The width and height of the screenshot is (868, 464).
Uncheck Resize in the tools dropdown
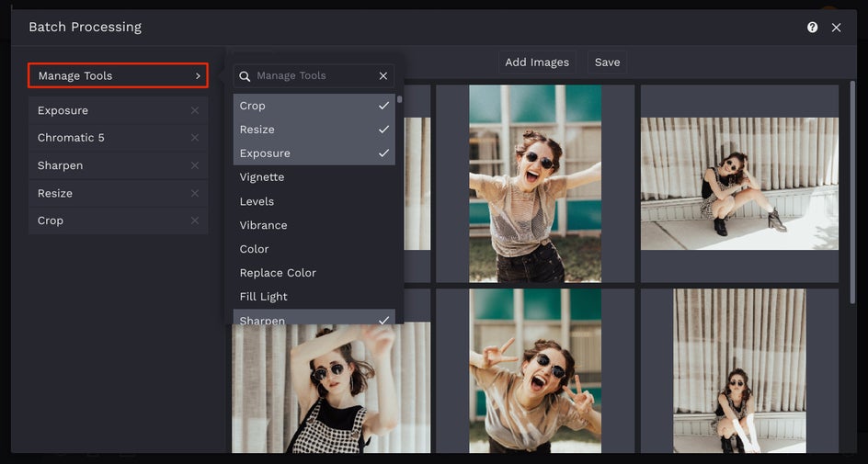click(x=383, y=130)
